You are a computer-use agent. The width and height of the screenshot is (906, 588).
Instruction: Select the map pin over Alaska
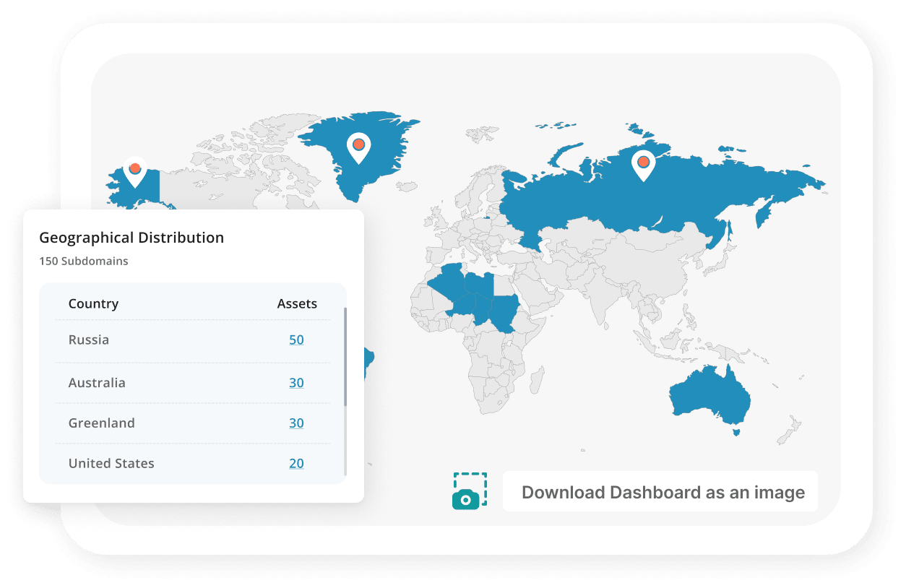pyautogui.click(x=134, y=173)
